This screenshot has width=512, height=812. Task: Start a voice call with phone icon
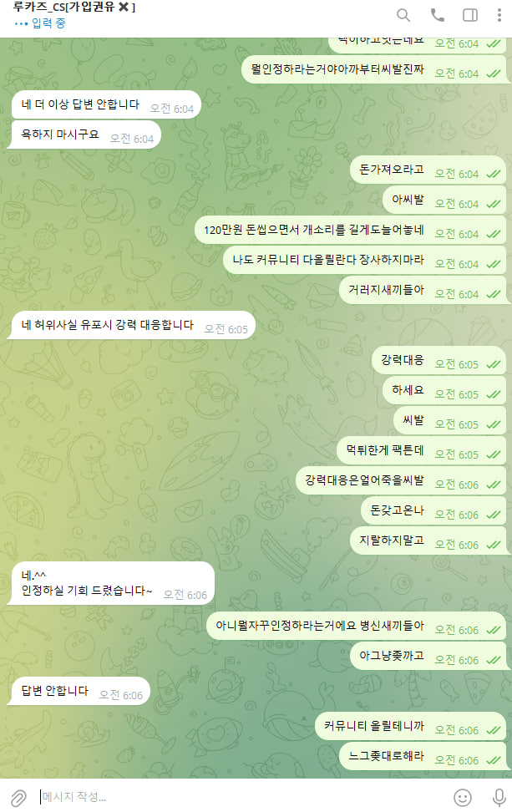pos(438,16)
